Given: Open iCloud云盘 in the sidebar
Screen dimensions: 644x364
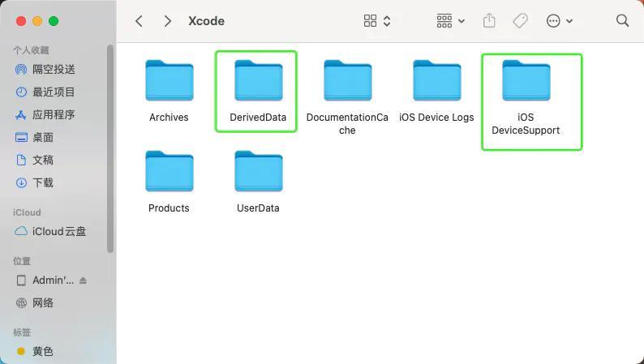Looking at the screenshot, I should tap(50, 231).
